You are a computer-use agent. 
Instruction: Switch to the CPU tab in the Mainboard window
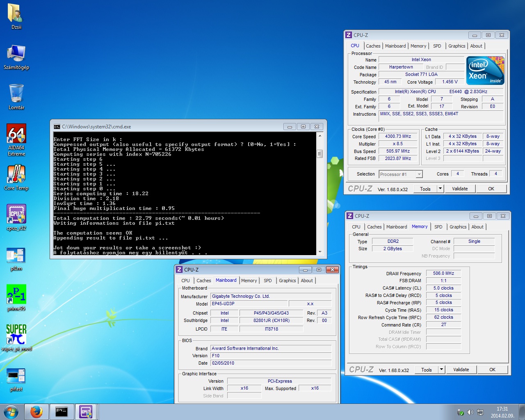pos(186,281)
